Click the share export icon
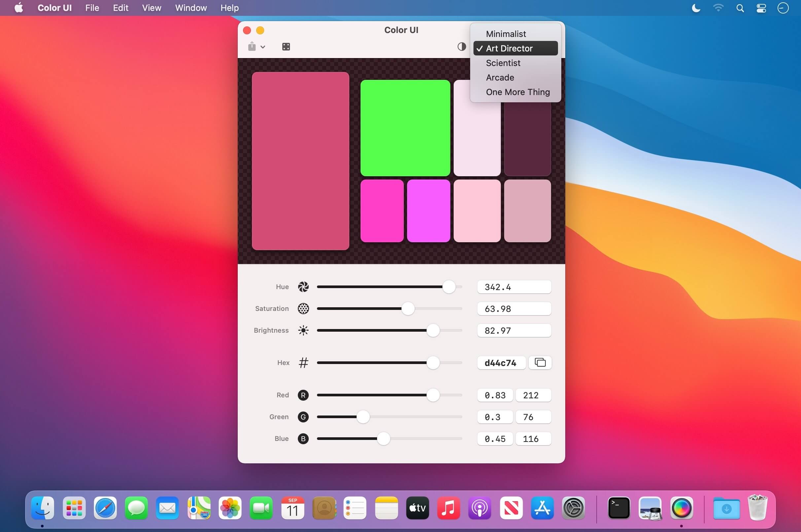Viewport: 801px width, 532px height. pos(252,47)
